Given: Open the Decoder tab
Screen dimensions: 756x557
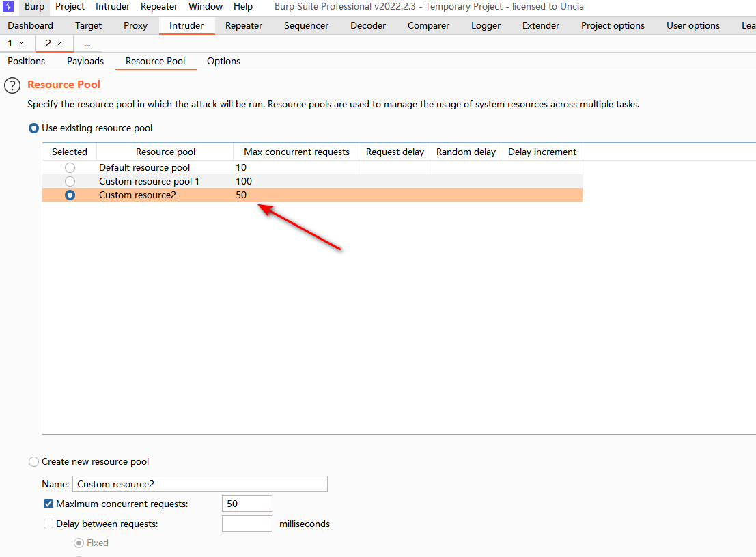Looking at the screenshot, I should point(368,25).
